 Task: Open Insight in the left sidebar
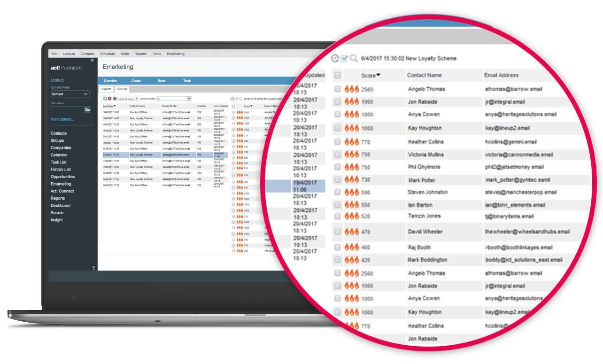[57, 220]
